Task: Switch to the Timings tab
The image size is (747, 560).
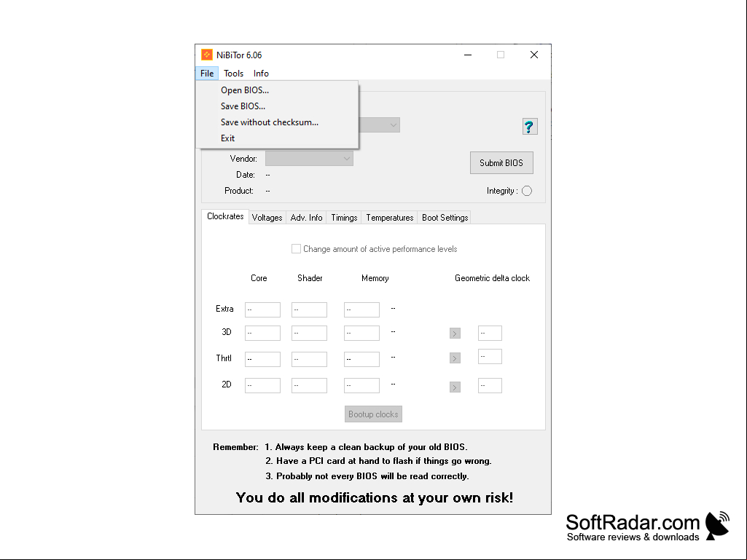Action: (344, 218)
